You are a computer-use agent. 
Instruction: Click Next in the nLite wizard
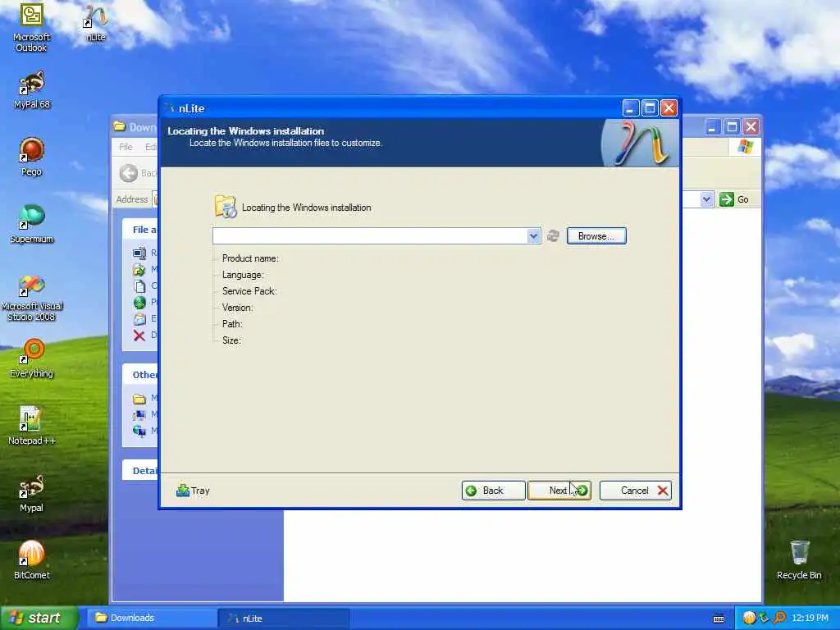[559, 491]
